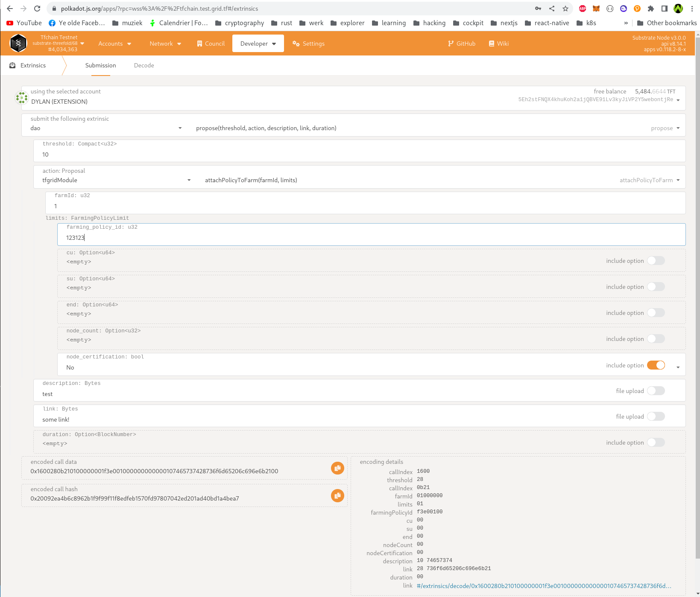The width and height of the screenshot is (700, 597).
Task: Expand the attachPolicyToFarm method dropdown
Action: 649,181
